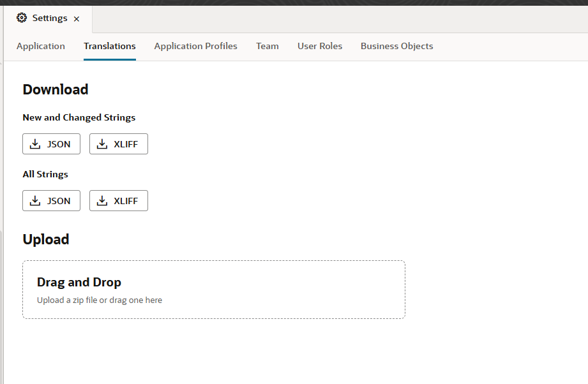Click the download icon on New and Changed Strings XLIFF
The image size is (588, 384).
(102, 144)
